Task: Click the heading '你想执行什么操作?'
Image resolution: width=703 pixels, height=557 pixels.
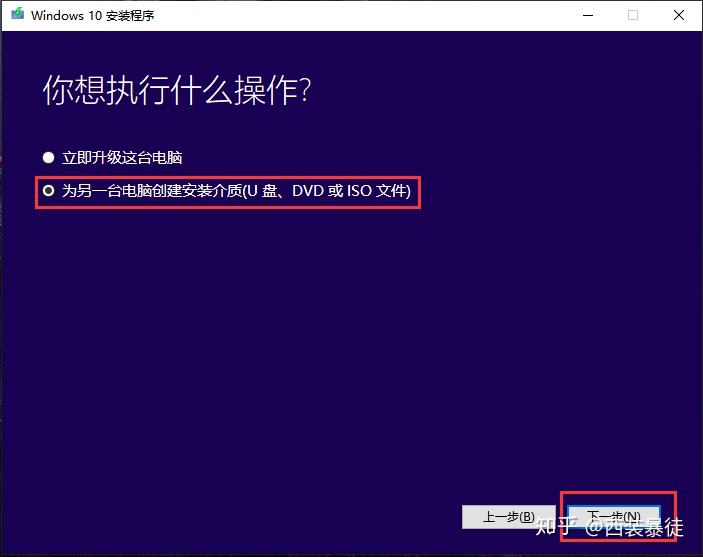Action: tap(177, 90)
